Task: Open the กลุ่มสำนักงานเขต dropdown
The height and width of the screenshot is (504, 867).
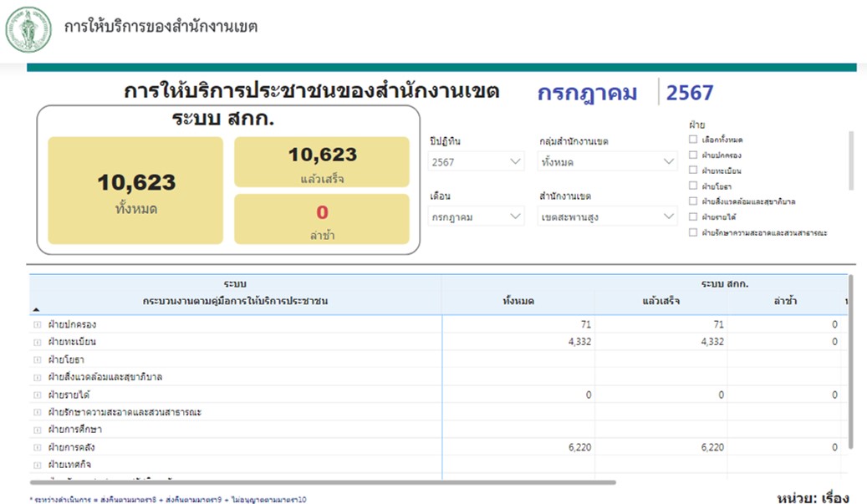Action: coord(607,162)
